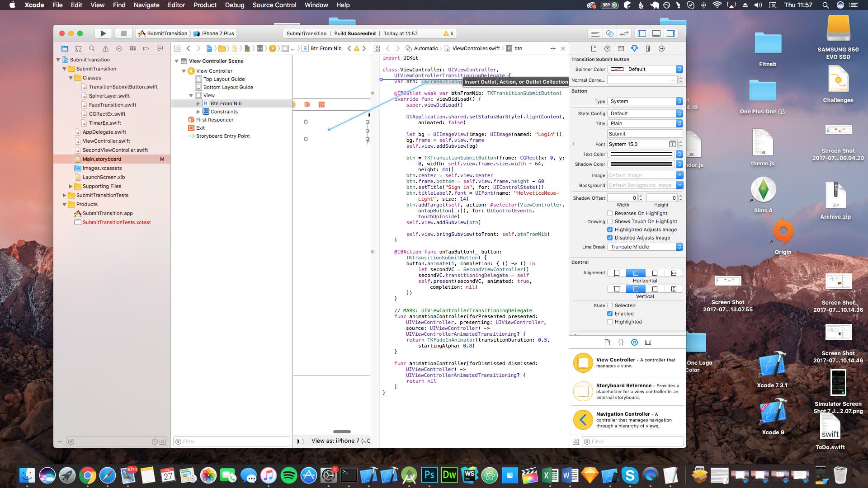Hide the Utilities right panel toggle
Screen dimensions: 868x488
coord(671,33)
